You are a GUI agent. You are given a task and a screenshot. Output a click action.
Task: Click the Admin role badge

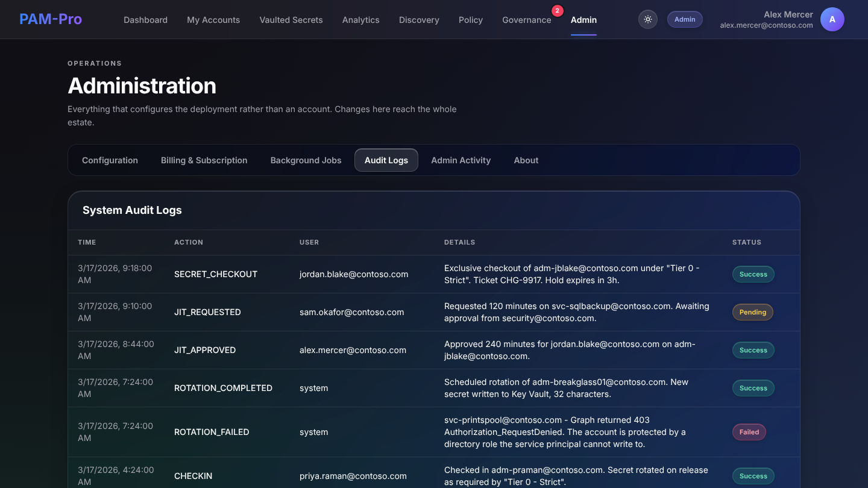[x=685, y=19]
